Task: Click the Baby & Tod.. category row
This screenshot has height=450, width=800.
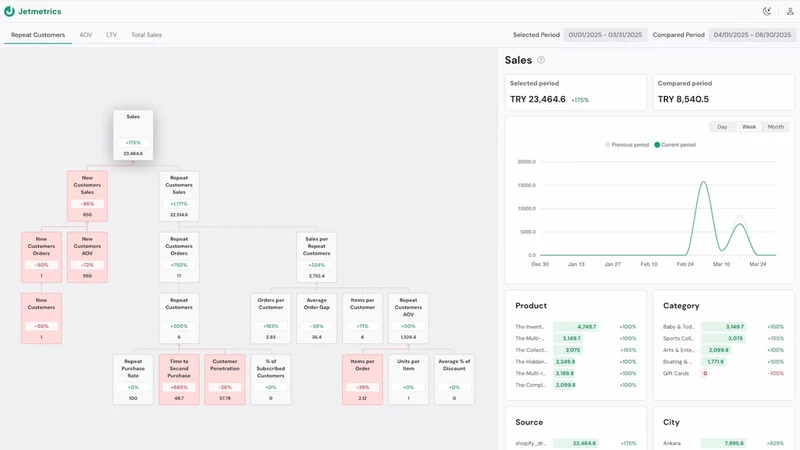Action: (723, 327)
